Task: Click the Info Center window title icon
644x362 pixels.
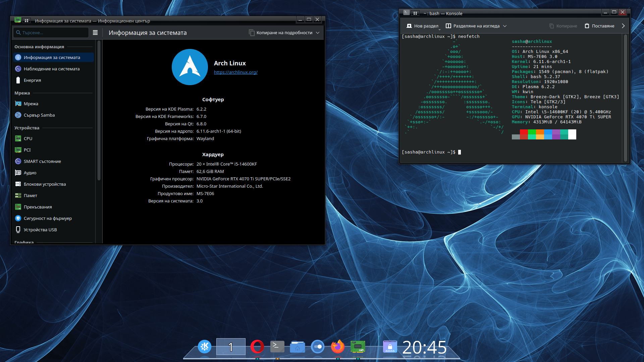Action: point(18,20)
